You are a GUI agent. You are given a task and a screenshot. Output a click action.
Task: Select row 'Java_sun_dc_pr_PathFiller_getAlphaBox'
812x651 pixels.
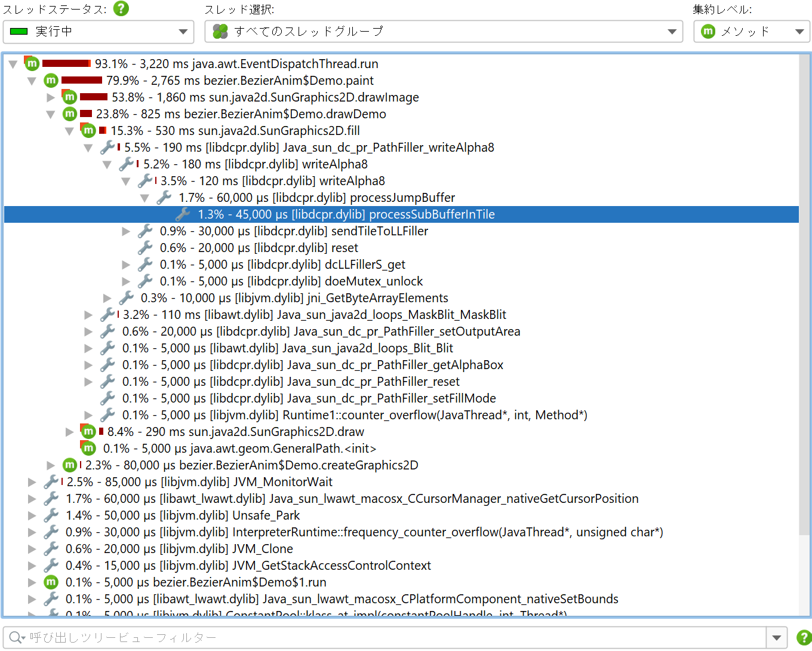coord(401,365)
